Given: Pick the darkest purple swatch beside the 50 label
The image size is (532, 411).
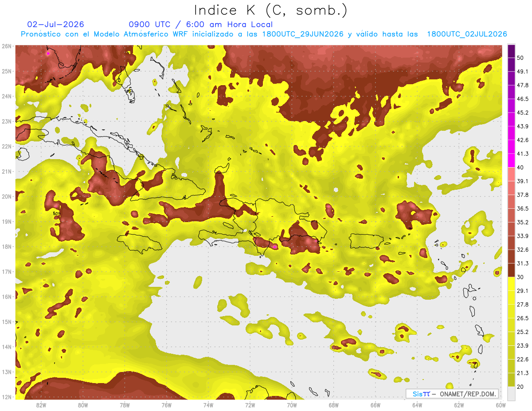Looking at the screenshot, I should 511,51.
